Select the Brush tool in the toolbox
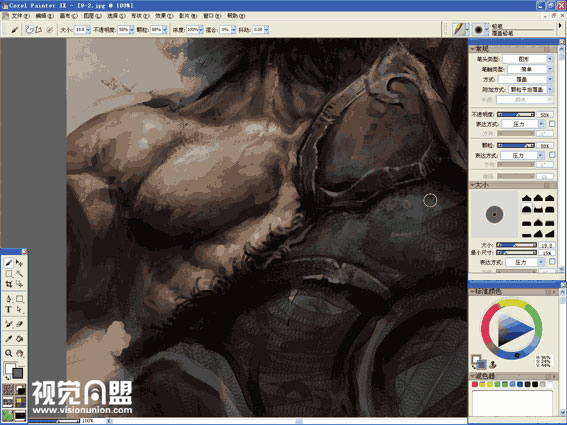This screenshot has width=567, height=425. click(x=9, y=263)
